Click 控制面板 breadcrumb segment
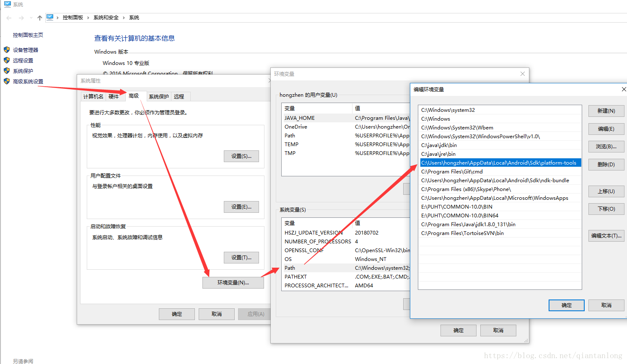This screenshot has height=364, width=627. click(x=73, y=18)
